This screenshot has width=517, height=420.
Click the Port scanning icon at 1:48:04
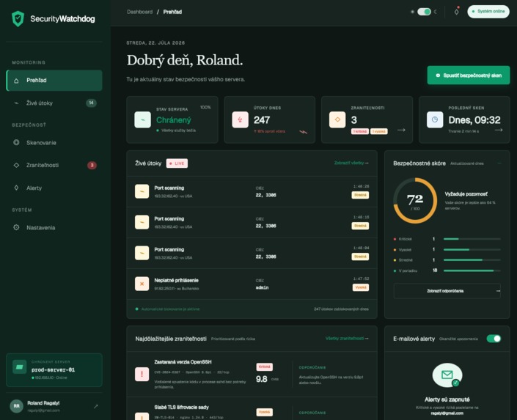pyautogui.click(x=142, y=253)
